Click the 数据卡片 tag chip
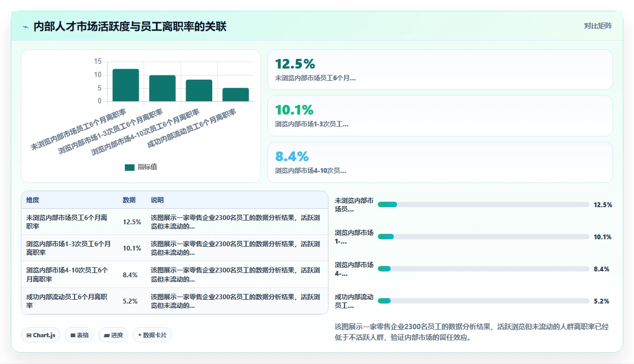Screen dimensions: 634x364 pos(152,335)
